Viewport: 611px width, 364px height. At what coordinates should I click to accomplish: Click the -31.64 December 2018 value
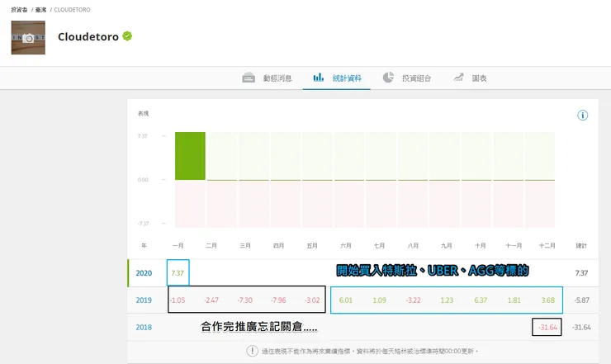pyautogui.click(x=548, y=328)
